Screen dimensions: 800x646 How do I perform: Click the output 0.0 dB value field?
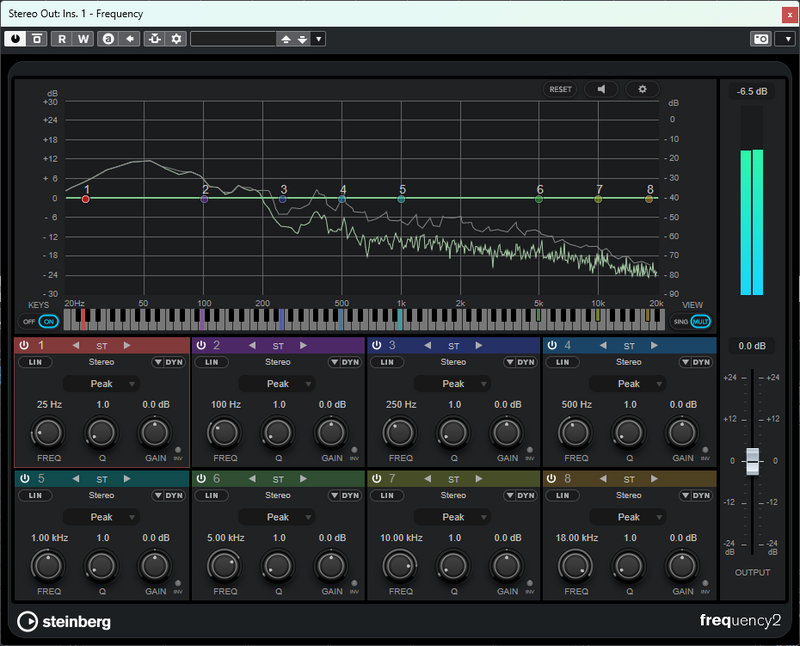pos(752,346)
